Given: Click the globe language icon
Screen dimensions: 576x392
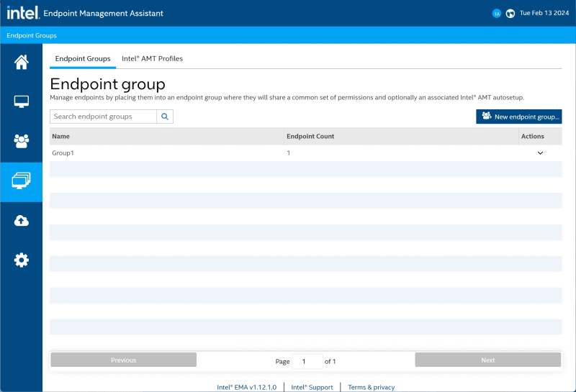Looking at the screenshot, I should [x=510, y=14].
